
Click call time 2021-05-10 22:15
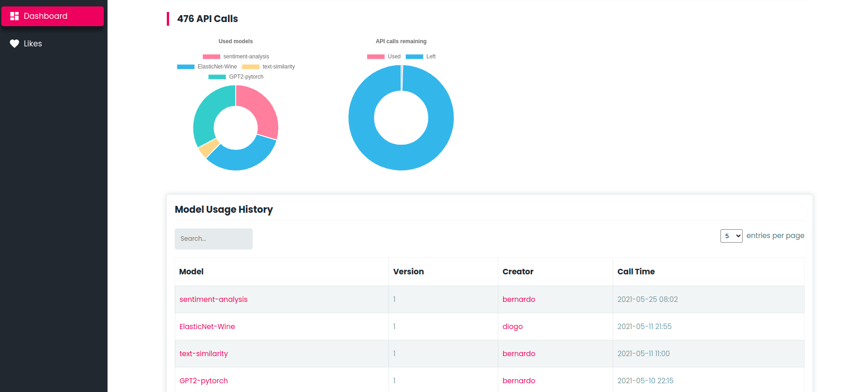[x=645, y=381]
